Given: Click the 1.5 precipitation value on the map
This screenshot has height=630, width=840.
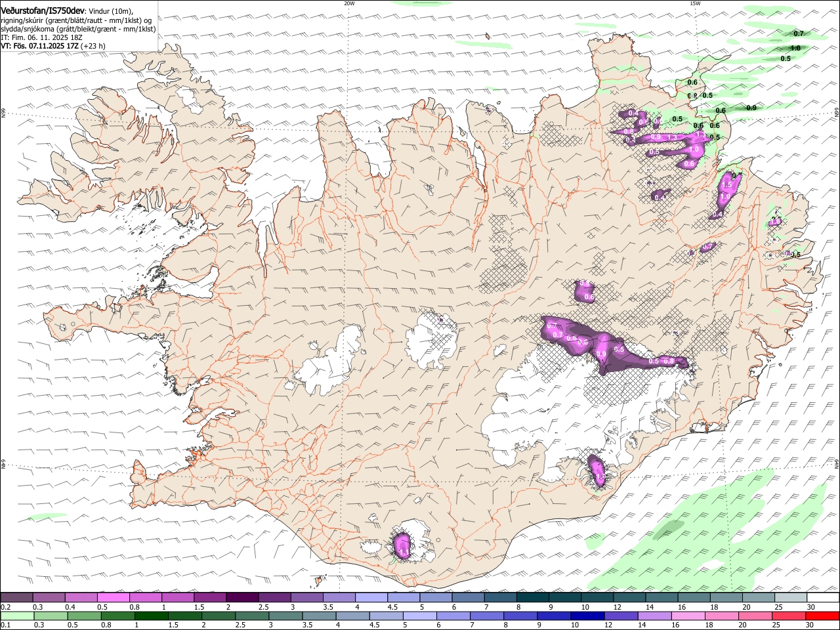Looking at the screenshot, I should tap(726, 186).
